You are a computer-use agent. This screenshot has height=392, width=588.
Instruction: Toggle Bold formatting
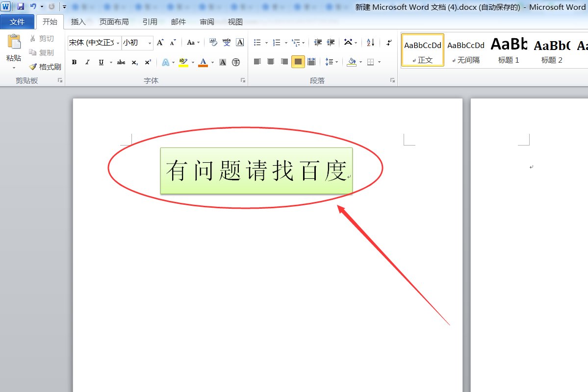pyautogui.click(x=74, y=62)
